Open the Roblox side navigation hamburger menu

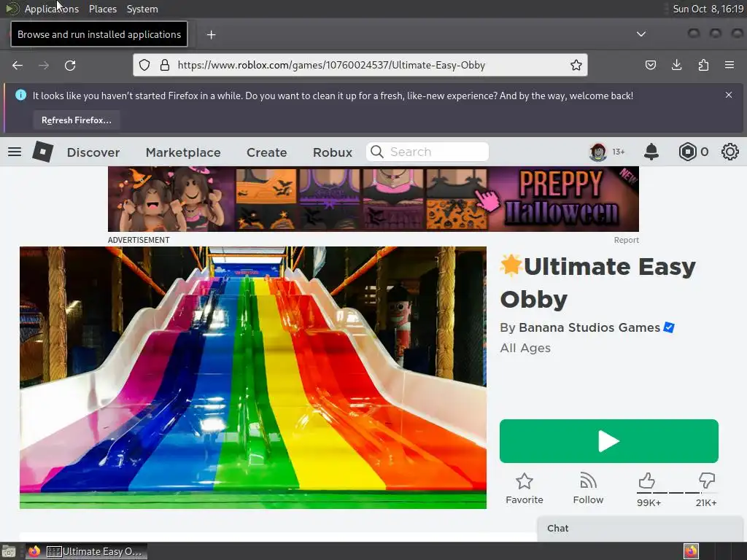(x=15, y=152)
